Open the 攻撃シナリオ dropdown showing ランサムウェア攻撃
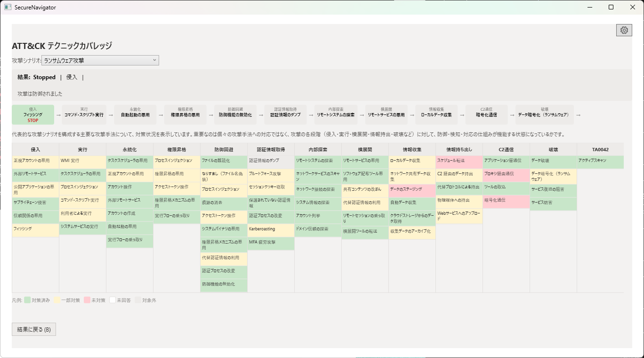The image size is (644, 358). pyautogui.click(x=100, y=60)
